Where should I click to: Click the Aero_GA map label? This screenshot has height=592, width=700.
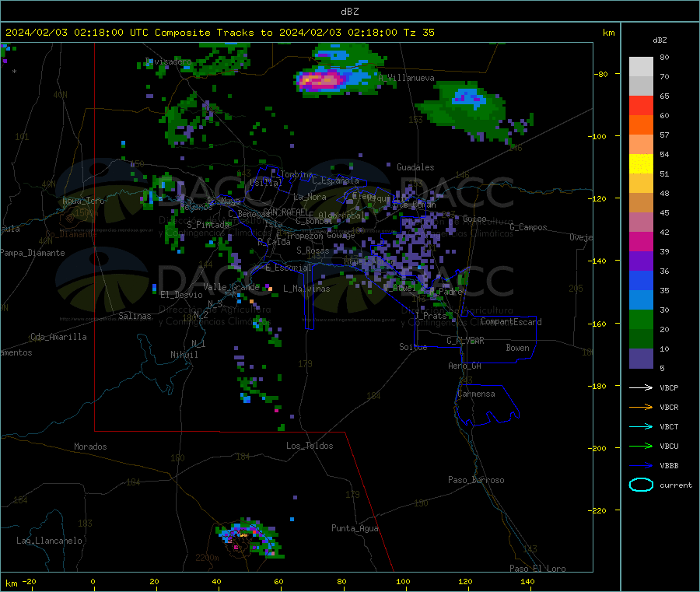[464, 366]
